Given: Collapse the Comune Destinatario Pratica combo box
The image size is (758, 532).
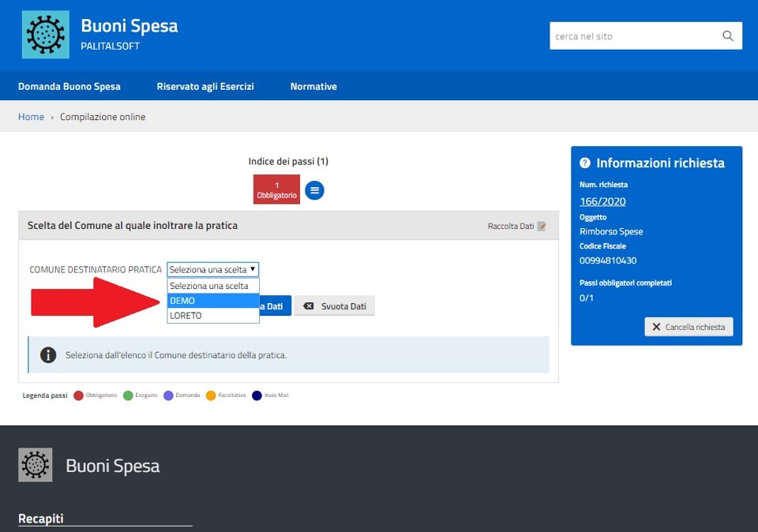Looking at the screenshot, I should (212, 269).
